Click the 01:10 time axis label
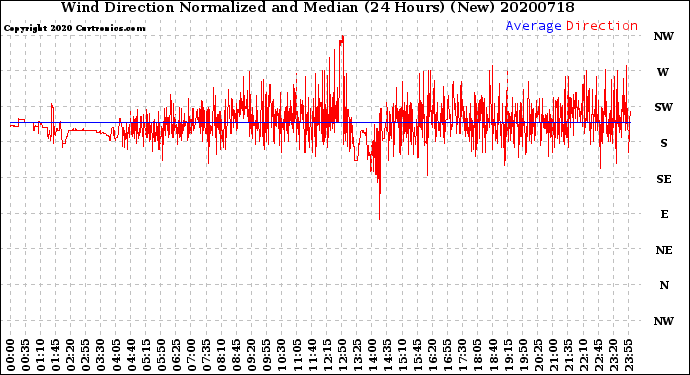 tap(40, 355)
